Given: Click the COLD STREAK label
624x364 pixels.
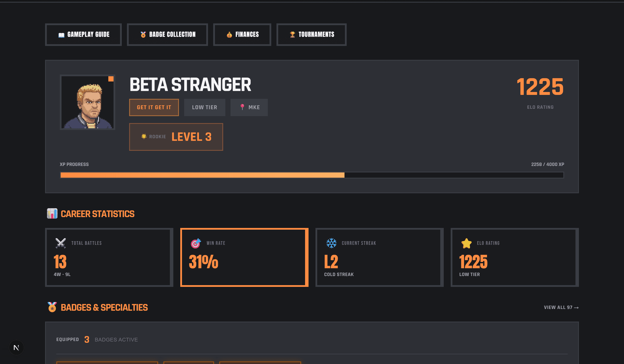Looking at the screenshot, I should point(339,274).
